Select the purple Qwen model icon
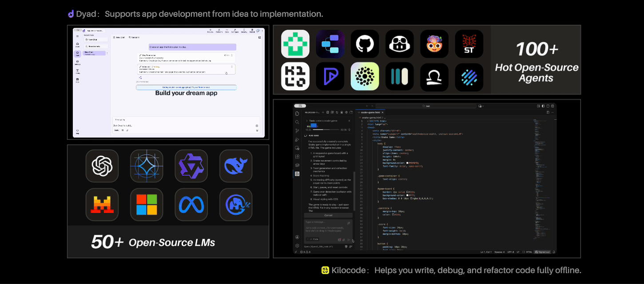This screenshot has height=284, width=644. pyautogui.click(x=191, y=166)
